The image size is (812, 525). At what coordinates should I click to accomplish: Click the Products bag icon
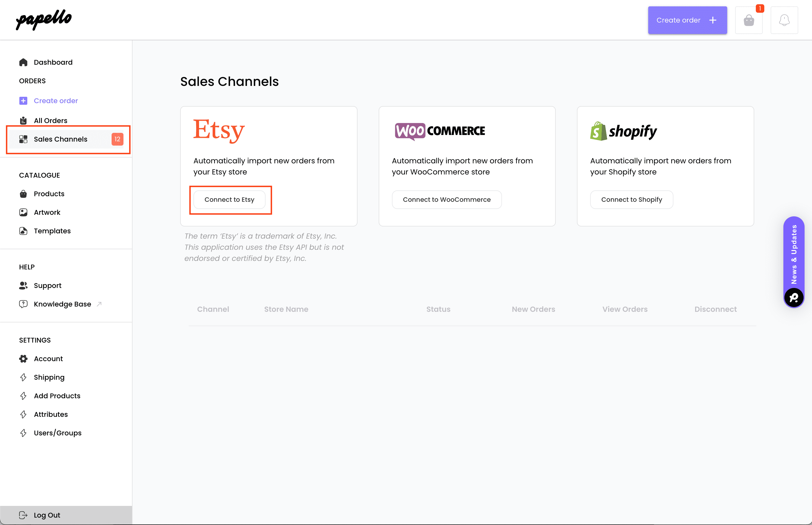tap(23, 194)
